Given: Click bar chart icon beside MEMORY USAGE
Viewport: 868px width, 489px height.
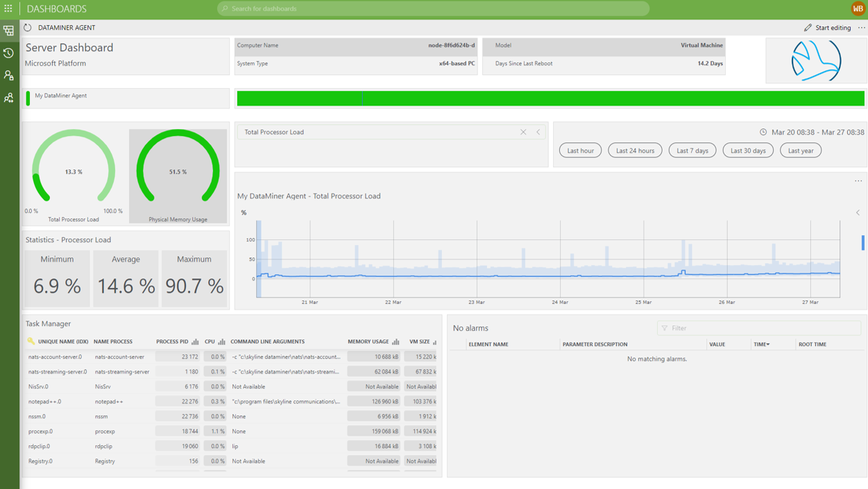Looking at the screenshot, I should coord(395,341).
